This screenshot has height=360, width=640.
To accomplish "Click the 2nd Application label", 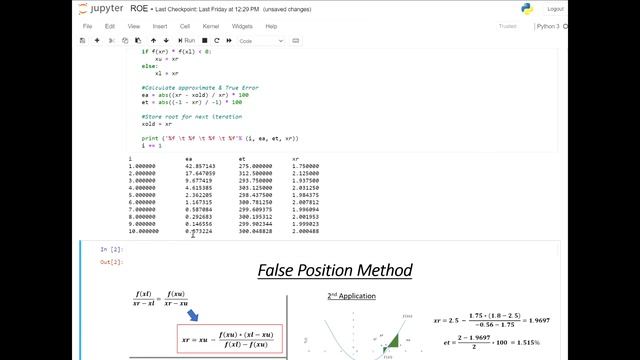I will pyautogui.click(x=351, y=296).
